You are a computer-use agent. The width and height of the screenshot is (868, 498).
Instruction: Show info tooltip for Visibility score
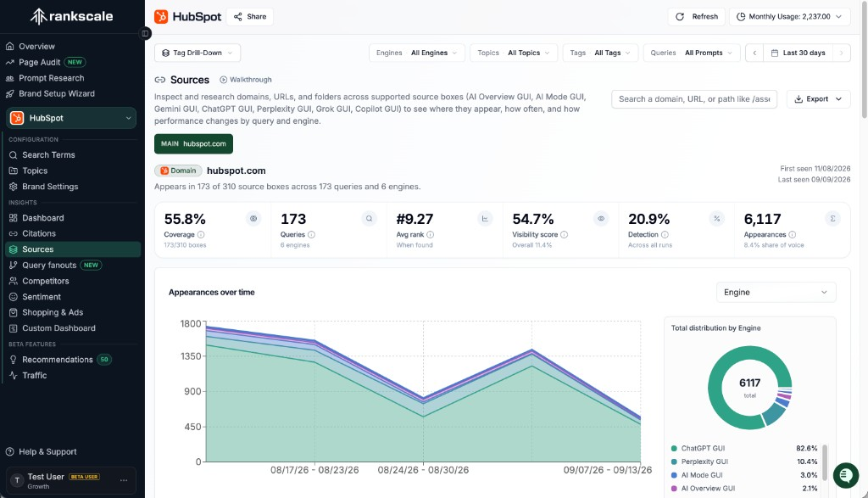coord(564,235)
